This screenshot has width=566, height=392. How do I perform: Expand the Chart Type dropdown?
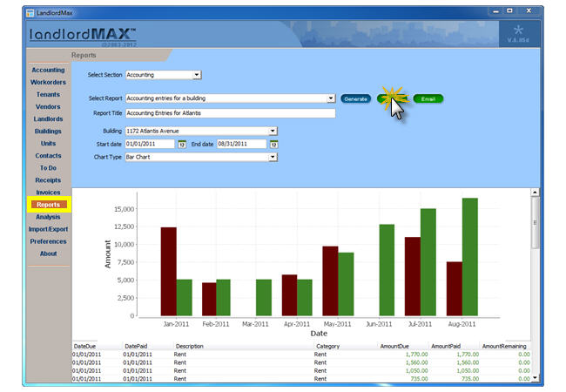(x=273, y=157)
